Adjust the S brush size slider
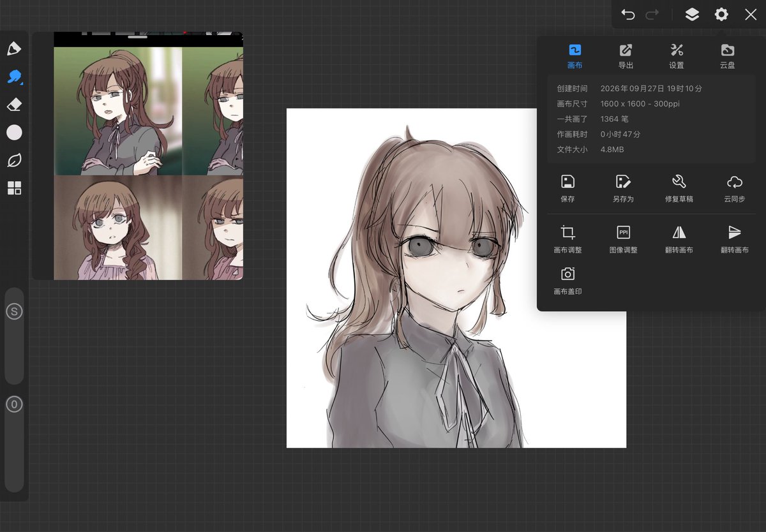This screenshot has width=766, height=532. (14, 336)
